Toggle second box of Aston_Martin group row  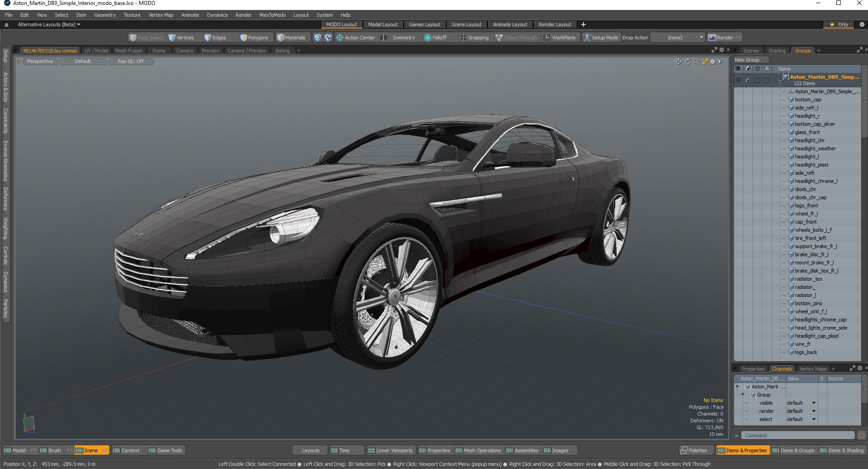click(x=767, y=80)
